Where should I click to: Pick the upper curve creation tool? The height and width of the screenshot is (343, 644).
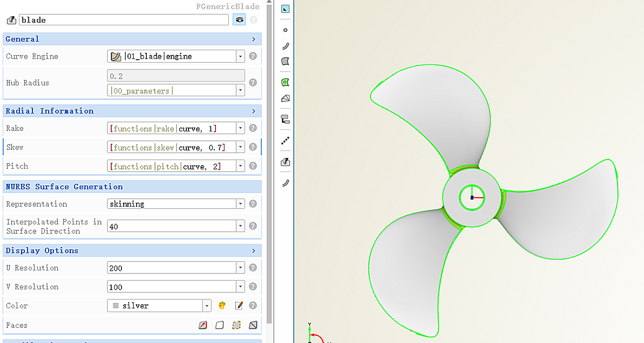click(285, 46)
